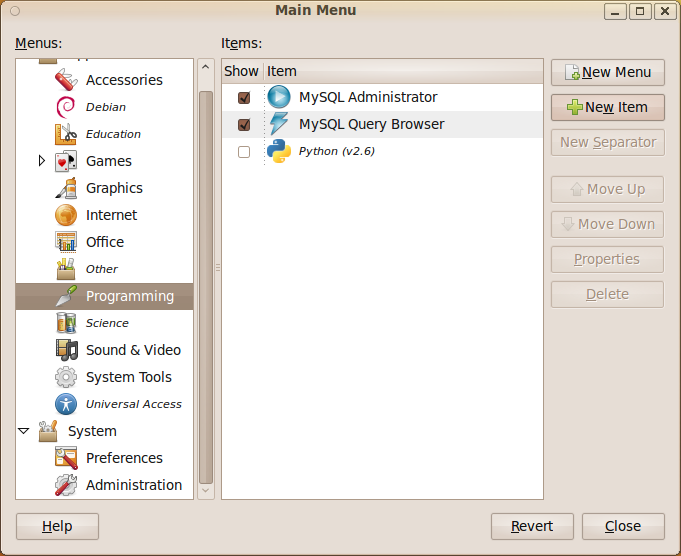Select the Preferences submenu
Screen dimensions: 681x556
[x=124, y=458]
